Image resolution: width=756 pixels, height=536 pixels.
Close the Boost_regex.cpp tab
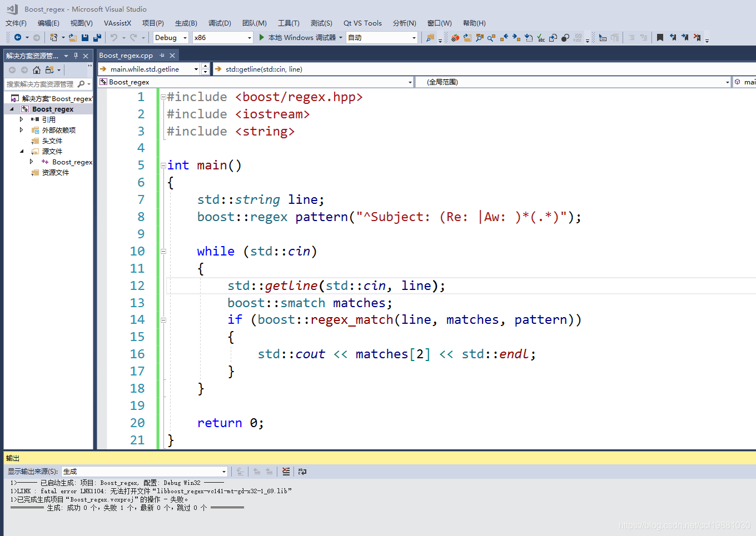(x=172, y=55)
